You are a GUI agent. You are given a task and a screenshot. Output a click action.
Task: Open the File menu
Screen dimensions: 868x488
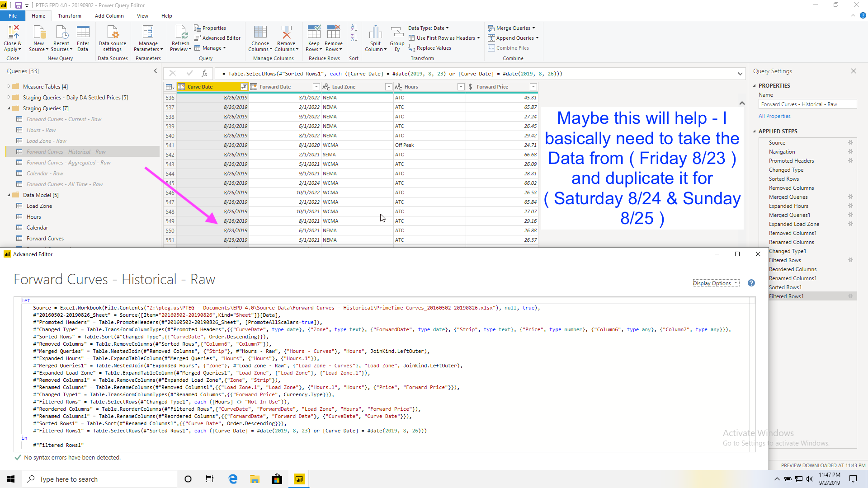tap(13, 16)
